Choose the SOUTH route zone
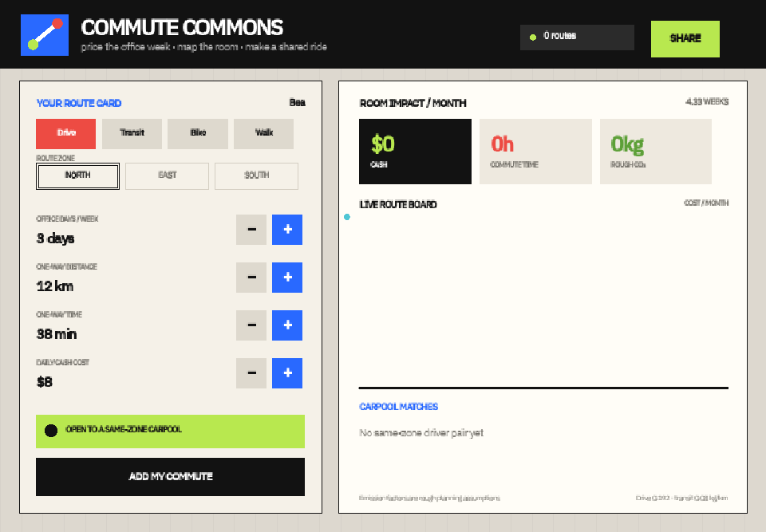The width and height of the screenshot is (766, 532). click(256, 175)
